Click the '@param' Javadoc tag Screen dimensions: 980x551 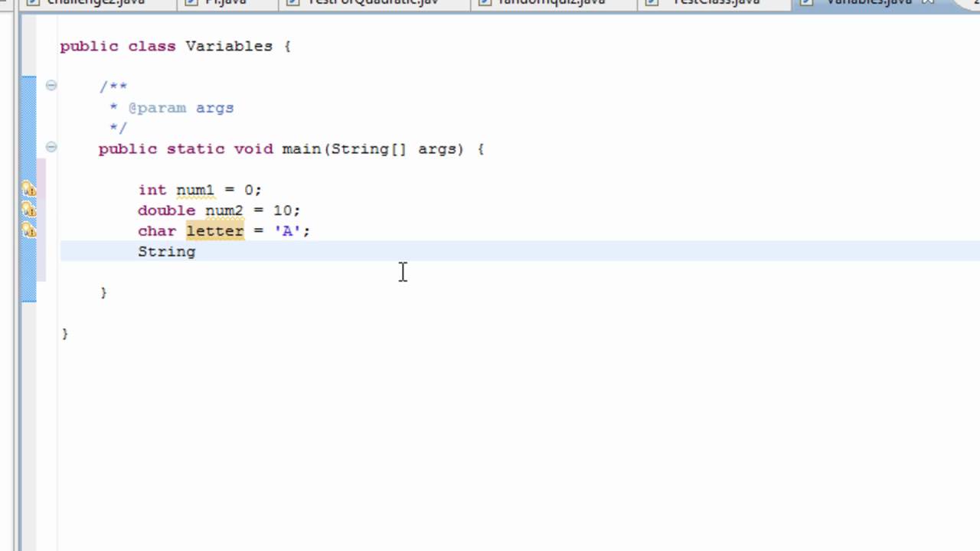[x=157, y=108]
